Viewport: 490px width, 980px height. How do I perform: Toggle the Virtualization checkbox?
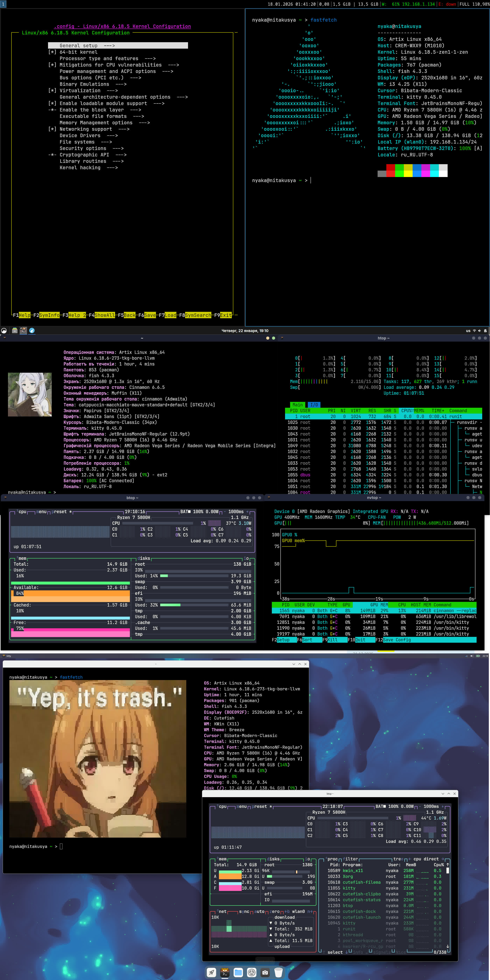(x=80, y=90)
